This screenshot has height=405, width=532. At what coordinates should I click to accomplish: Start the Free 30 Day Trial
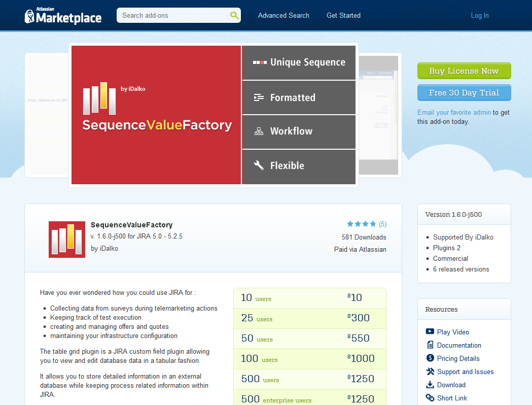(x=464, y=93)
